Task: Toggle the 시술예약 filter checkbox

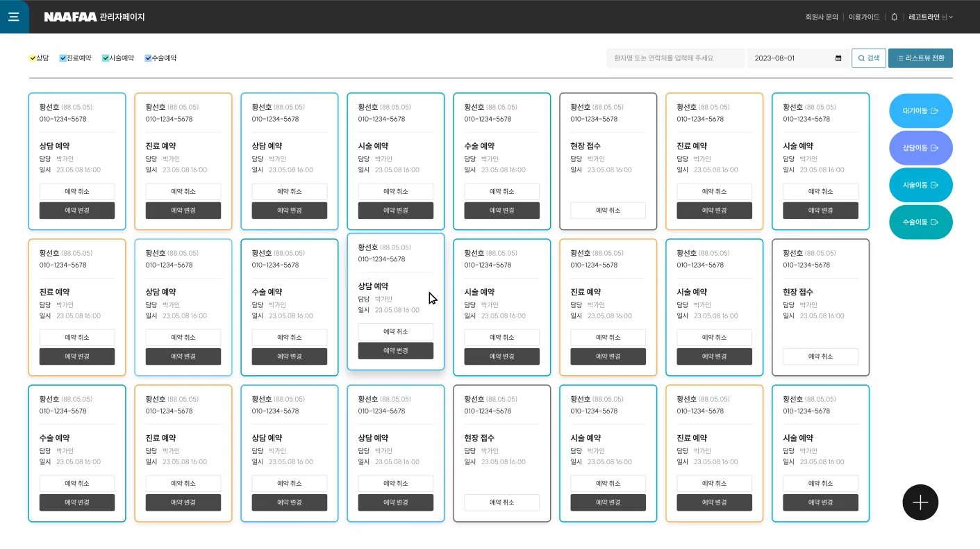Action: [106, 58]
